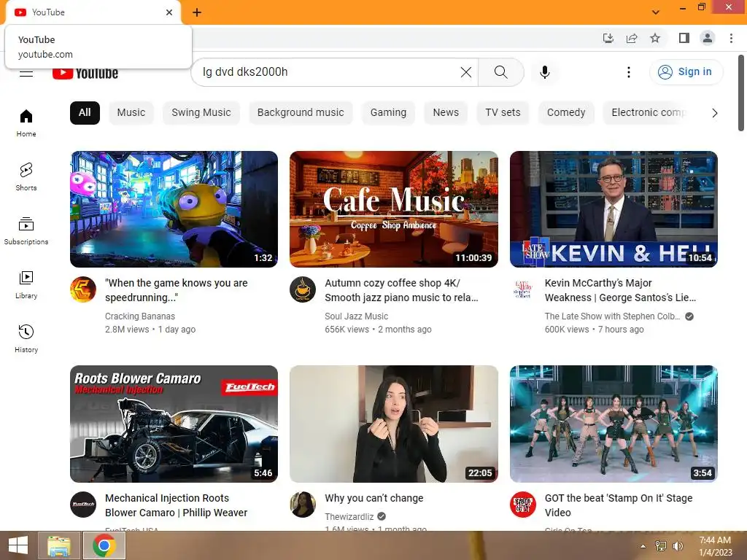
Task: Select the Background music filter chip
Action: [x=301, y=113]
